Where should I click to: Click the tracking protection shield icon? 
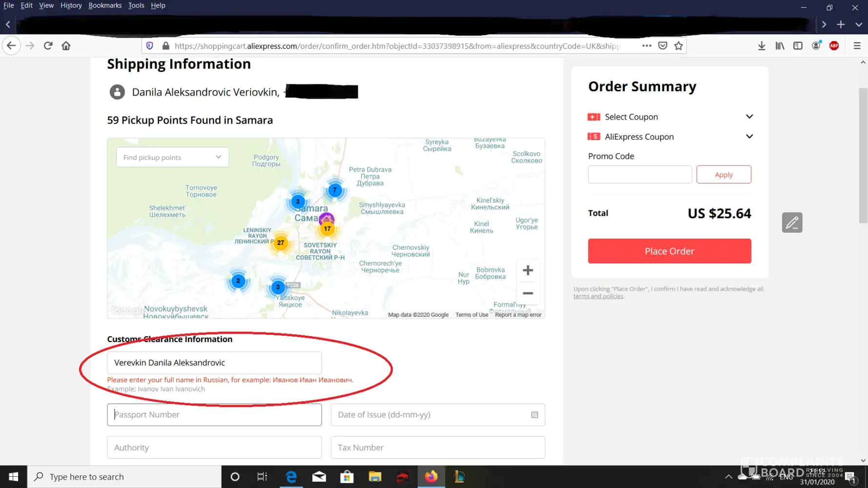point(150,46)
